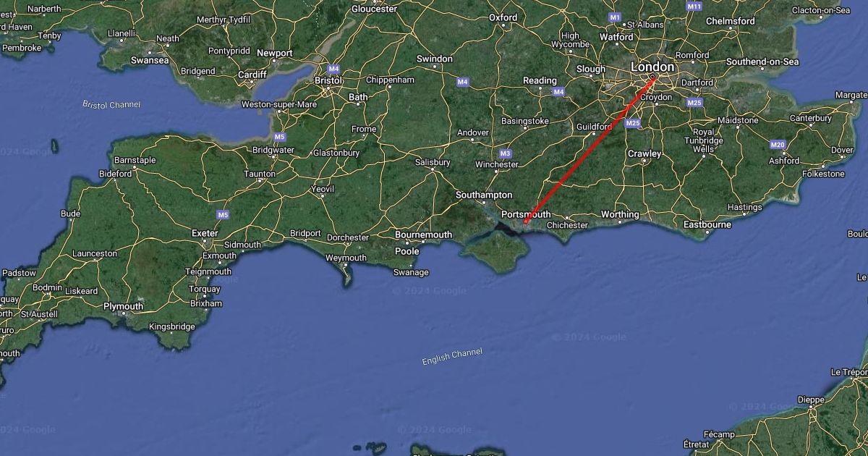The height and width of the screenshot is (456, 868).
Task: Select the M4 shield between Swindon and Reading
Action: (462, 82)
